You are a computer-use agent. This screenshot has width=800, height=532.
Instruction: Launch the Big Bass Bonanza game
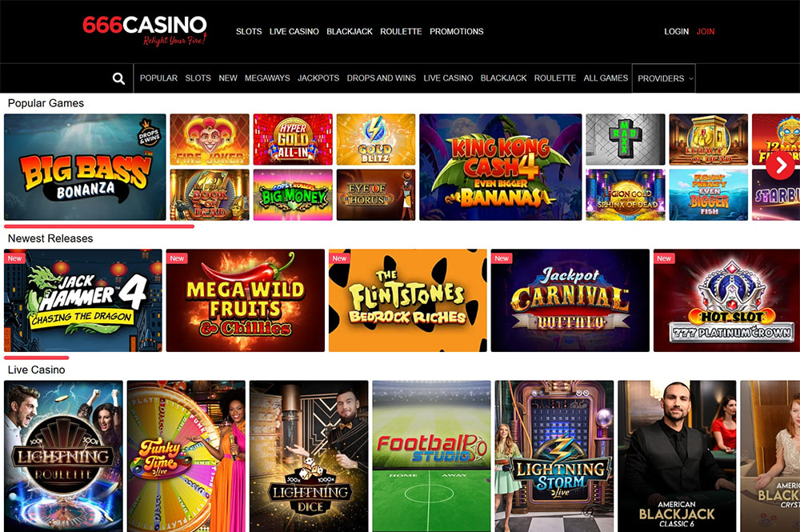86,167
